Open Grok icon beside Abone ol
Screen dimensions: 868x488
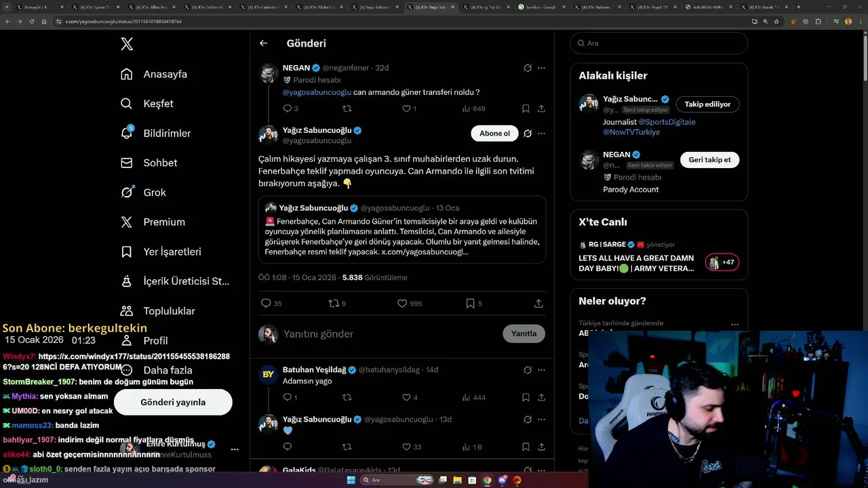coord(528,134)
